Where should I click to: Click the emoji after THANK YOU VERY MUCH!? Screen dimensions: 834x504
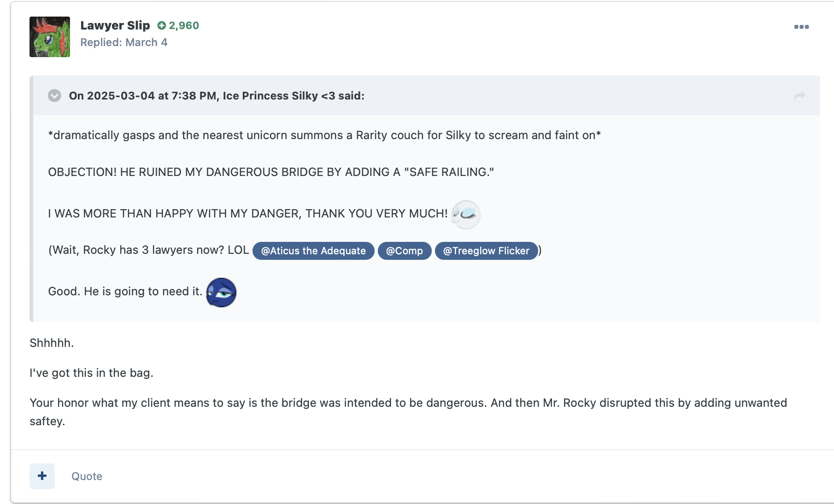(x=466, y=214)
